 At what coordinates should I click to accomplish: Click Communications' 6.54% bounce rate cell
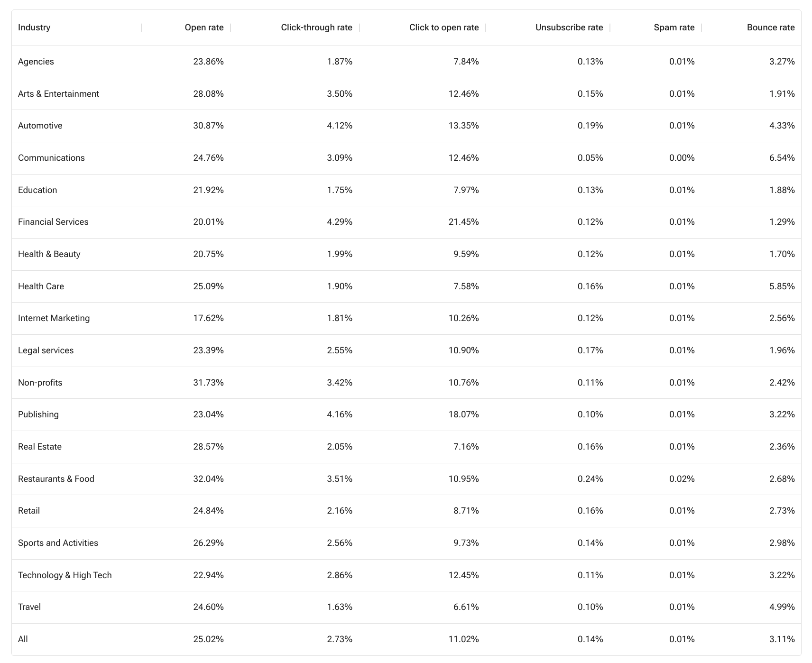pos(782,158)
